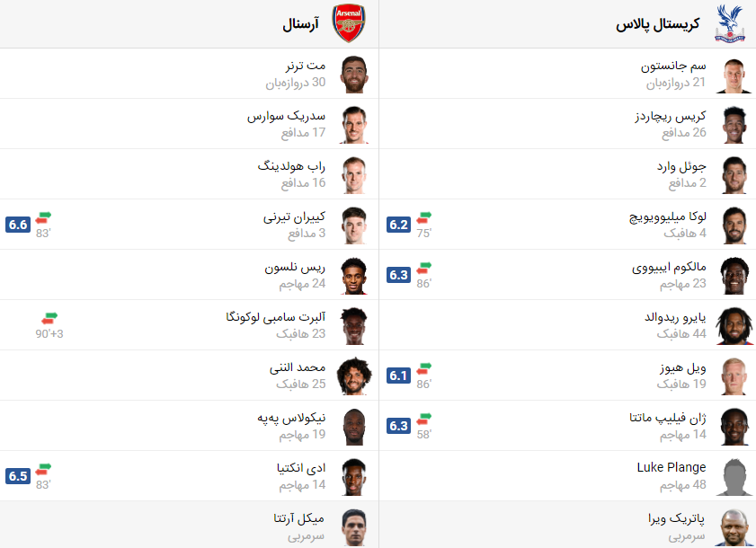Open the Luke Plange player link
Image resolution: width=756 pixels, height=548 pixels.
coord(672,467)
